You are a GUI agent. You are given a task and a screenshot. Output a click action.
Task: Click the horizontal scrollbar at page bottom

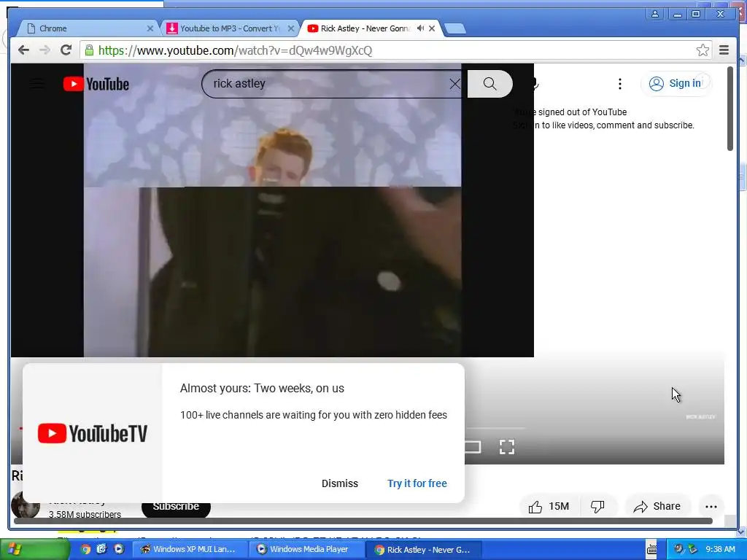coord(363,521)
